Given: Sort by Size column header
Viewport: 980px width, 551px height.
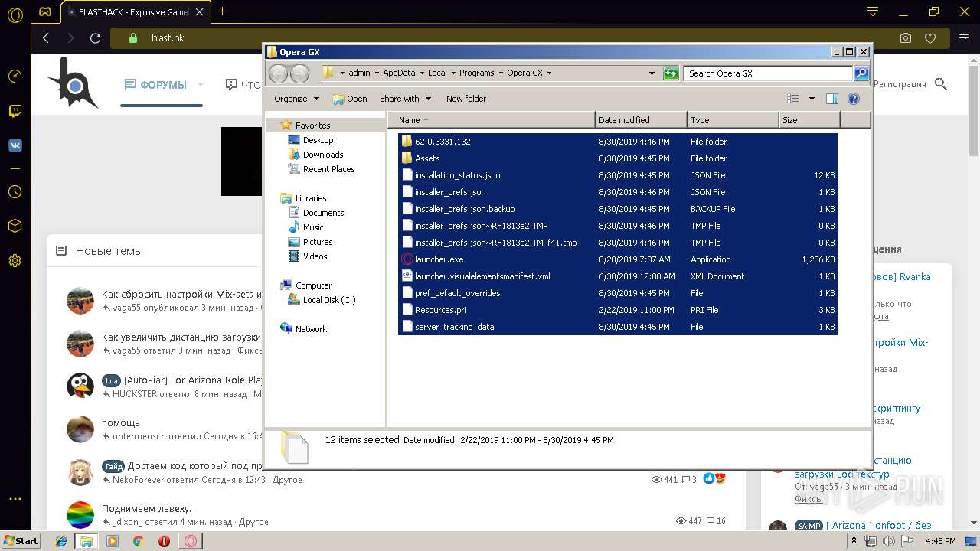Looking at the screenshot, I should coord(809,120).
